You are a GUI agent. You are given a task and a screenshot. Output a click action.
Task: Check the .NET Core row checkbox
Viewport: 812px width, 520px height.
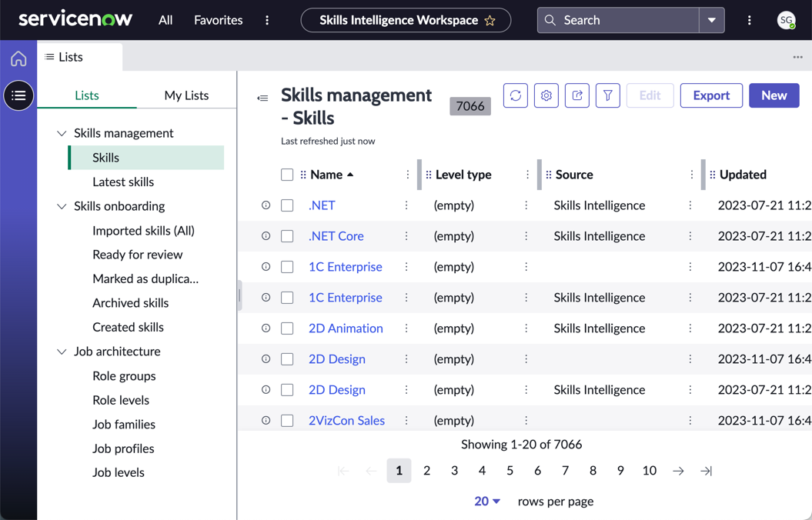[x=287, y=236]
